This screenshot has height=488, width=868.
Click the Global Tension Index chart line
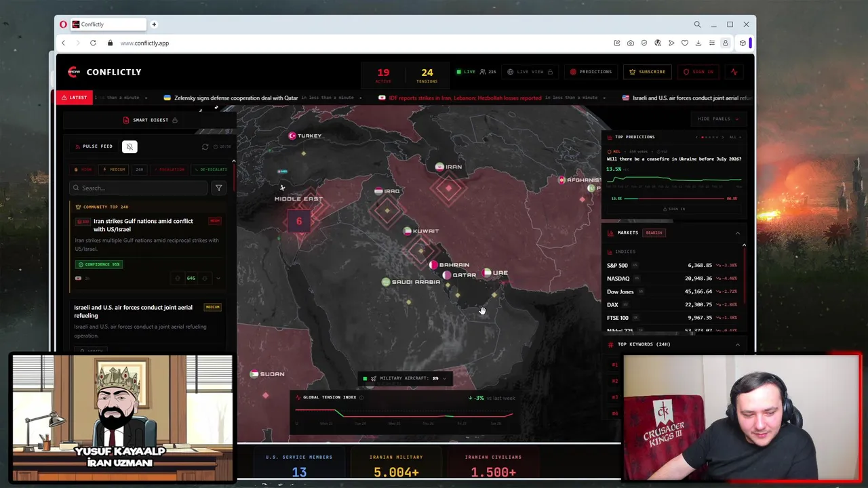coord(404,413)
